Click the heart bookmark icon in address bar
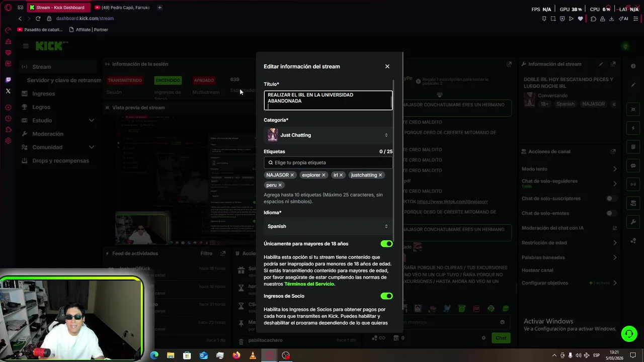 (x=580, y=19)
